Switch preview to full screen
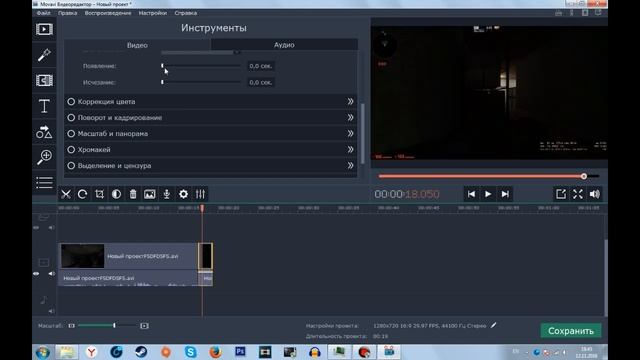The height and width of the screenshot is (360, 640). tap(578, 194)
